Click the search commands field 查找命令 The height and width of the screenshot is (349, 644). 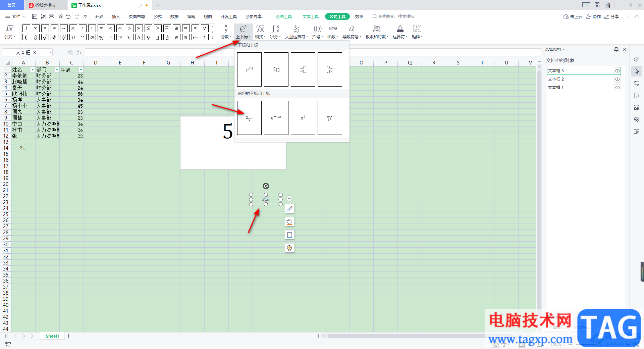[393, 16]
